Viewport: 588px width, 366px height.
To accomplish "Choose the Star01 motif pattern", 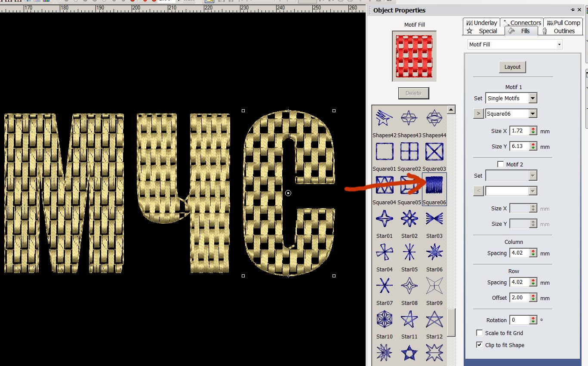I will pos(384,219).
